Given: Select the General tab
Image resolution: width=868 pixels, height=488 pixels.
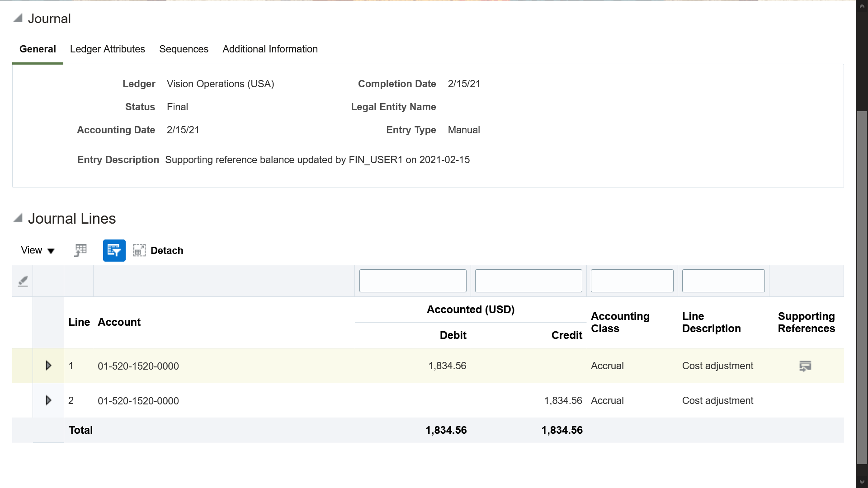Looking at the screenshot, I should tap(38, 49).
